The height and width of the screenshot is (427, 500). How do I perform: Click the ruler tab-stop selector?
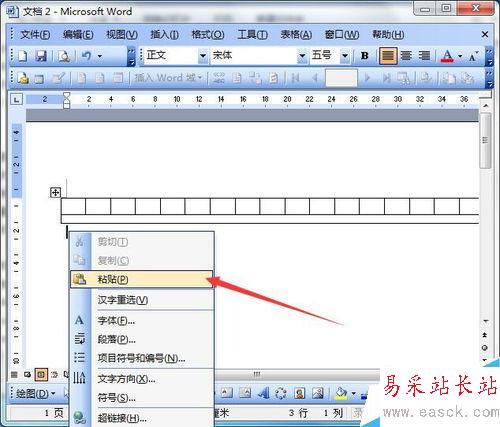pyautogui.click(x=17, y=99)
